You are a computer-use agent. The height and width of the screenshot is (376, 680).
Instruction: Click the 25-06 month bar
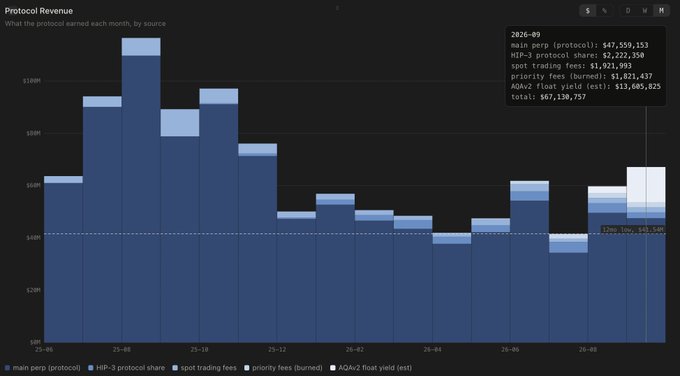63,259
